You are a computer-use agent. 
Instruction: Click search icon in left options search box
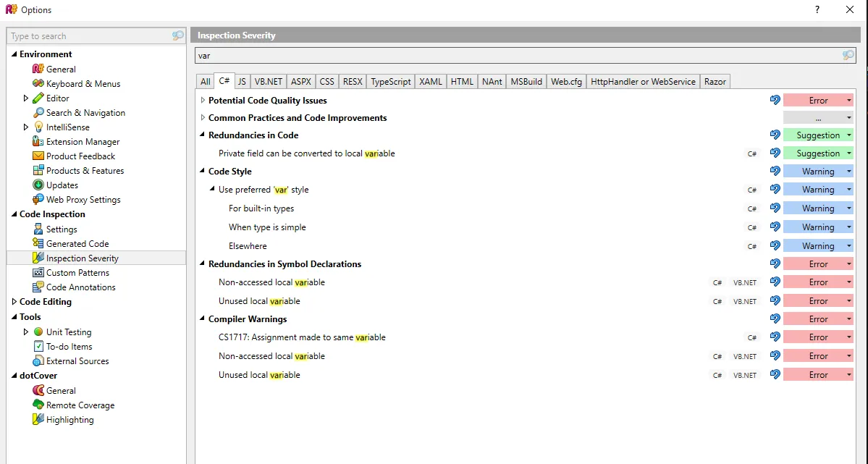pos(177,36)
